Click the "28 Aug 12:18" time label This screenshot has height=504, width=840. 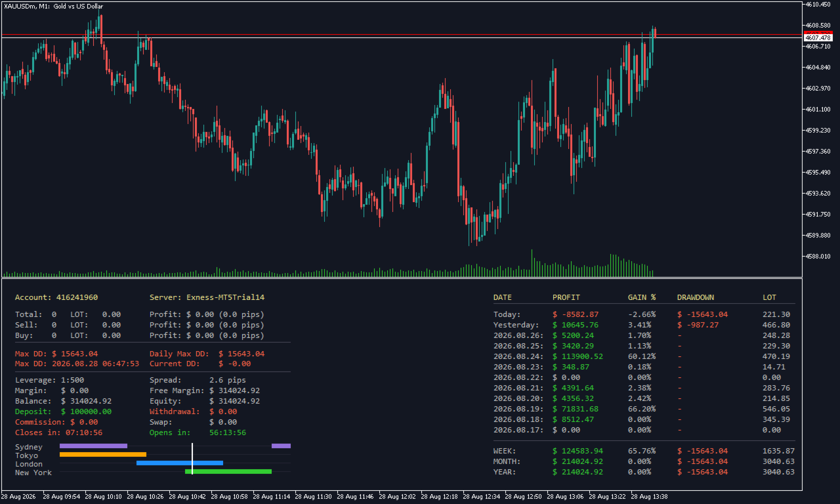pyautogui.click(x=439, y=497)
